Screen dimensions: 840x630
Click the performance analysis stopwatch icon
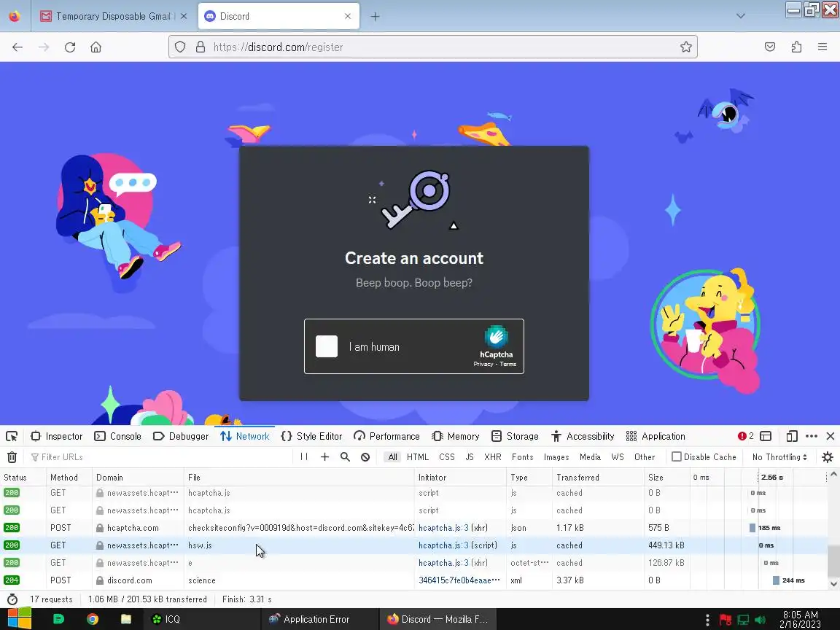tap(12, 599)
